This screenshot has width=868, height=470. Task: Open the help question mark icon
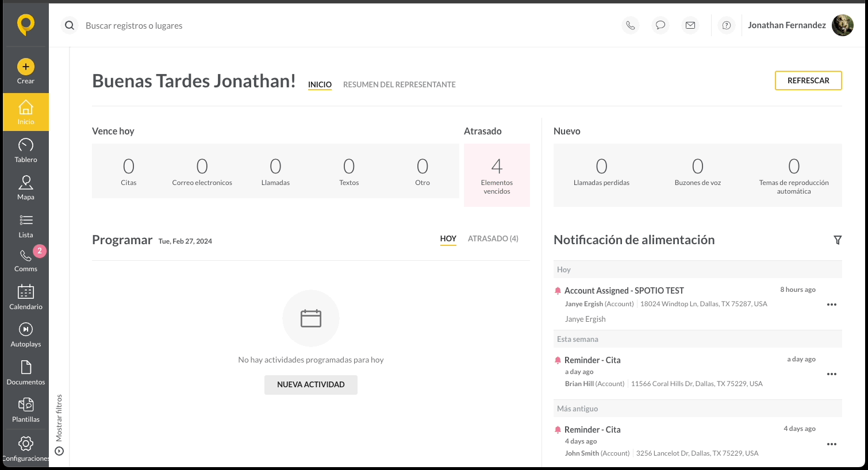(727, 25)
